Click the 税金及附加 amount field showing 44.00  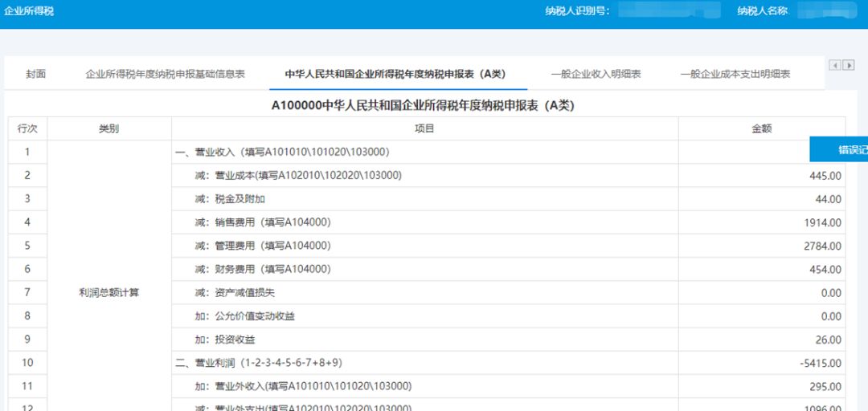761,199
